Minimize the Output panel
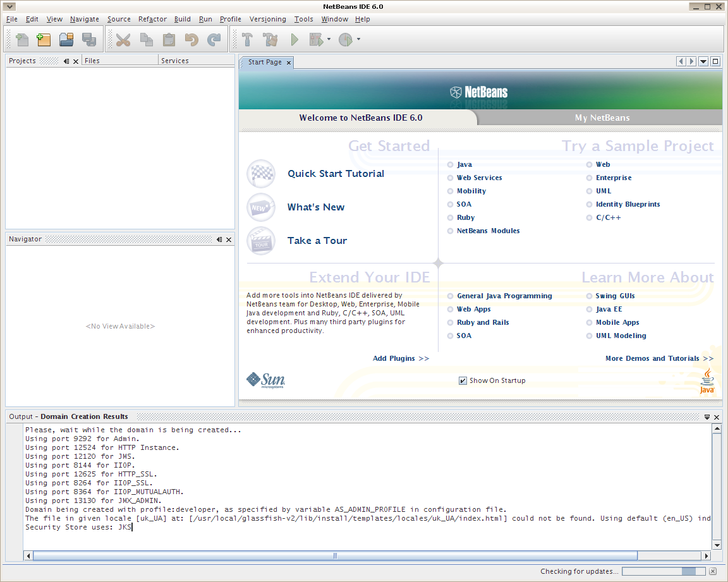 [x=707, y=417]
